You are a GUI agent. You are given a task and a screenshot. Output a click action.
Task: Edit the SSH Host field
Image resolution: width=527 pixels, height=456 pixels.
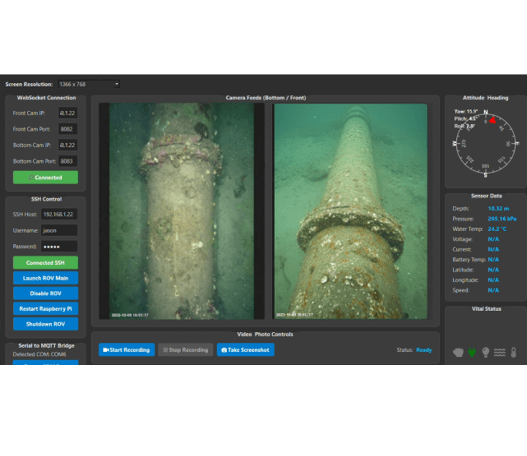[x=59, y=214]
